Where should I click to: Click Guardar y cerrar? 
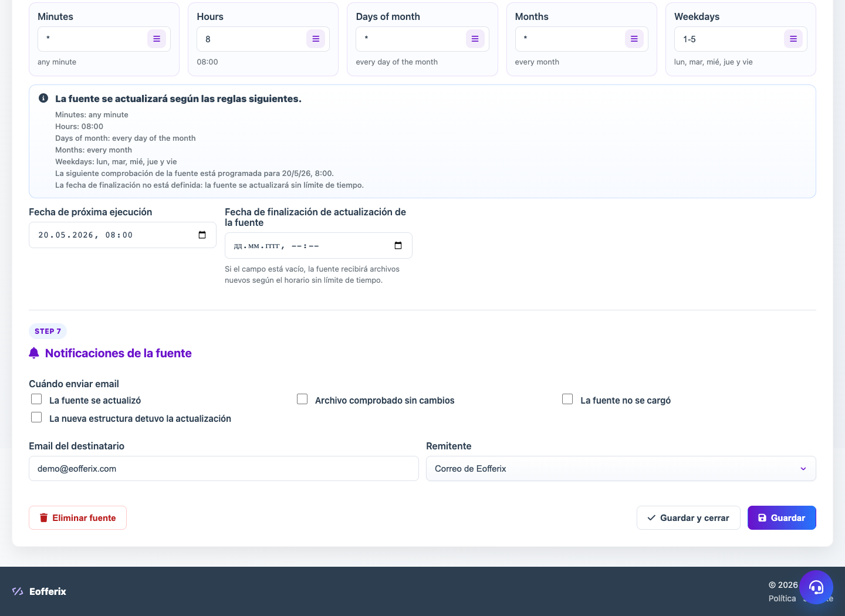[688, 517]
